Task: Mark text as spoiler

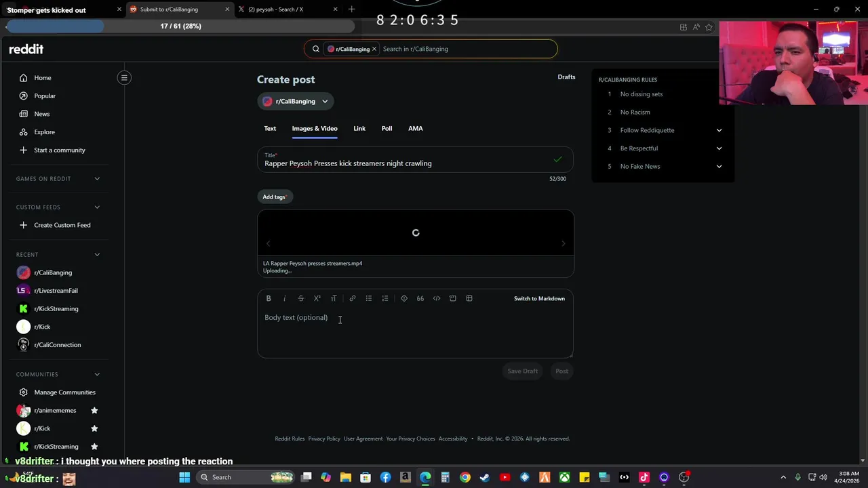Action: pos(404,298)
